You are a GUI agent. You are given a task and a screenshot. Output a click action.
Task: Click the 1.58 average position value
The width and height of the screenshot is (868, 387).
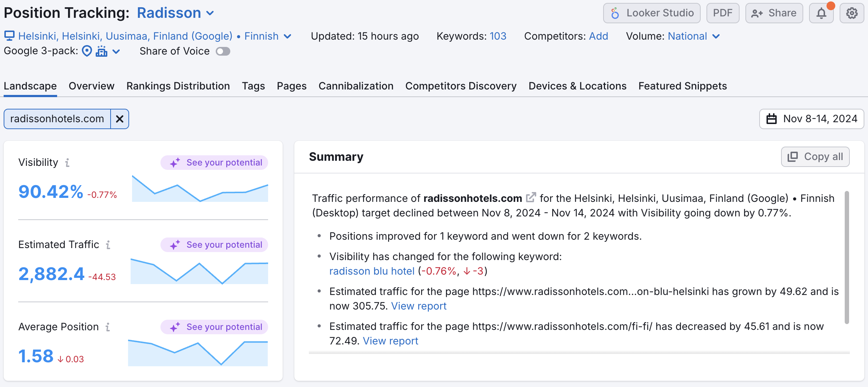pyautogui.click(x=36, y=356)
